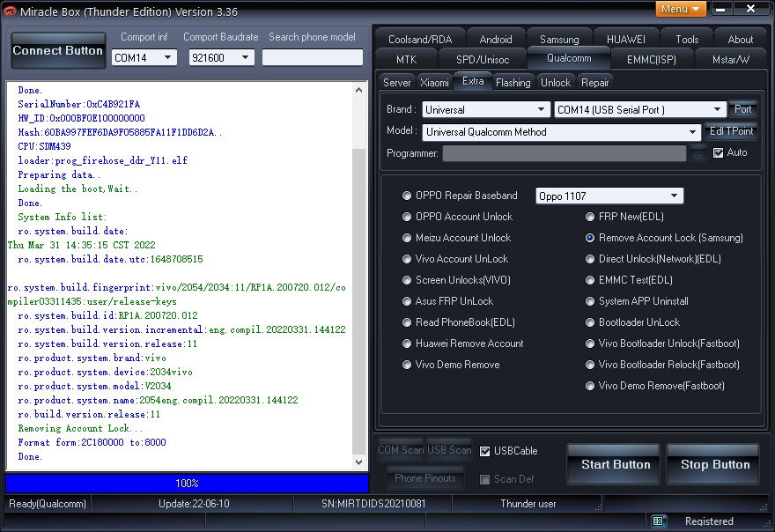Expand the COM14 (USB Serial Port) dropdown
Screen dimensions: 775x532
[640, 109]
